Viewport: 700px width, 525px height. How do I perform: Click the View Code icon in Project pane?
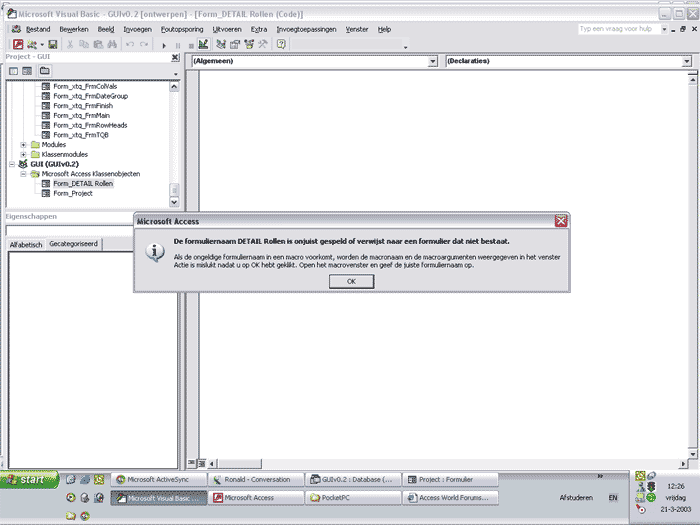coord(14,71)
